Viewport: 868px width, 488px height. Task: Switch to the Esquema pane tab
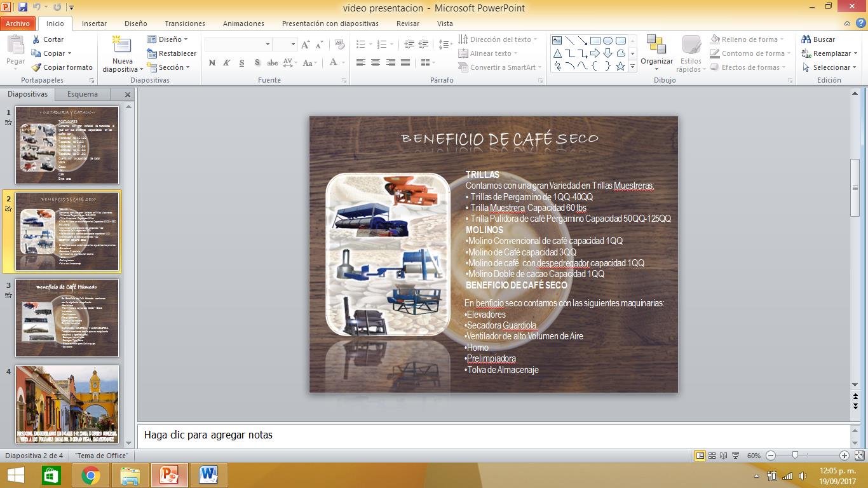point(83,94)
